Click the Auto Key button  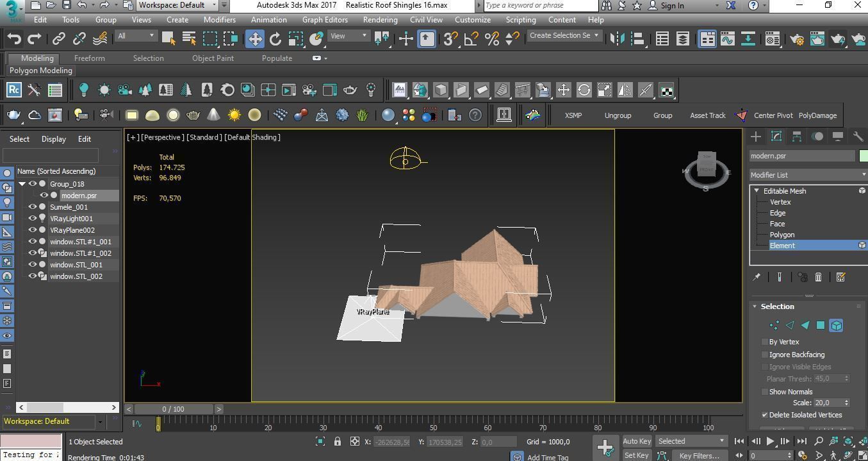tap(637, 441)
